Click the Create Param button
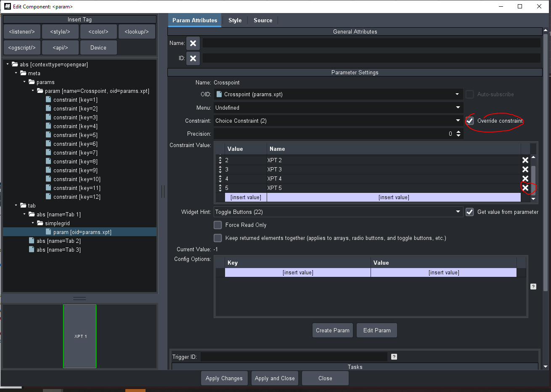 [333, 330]
